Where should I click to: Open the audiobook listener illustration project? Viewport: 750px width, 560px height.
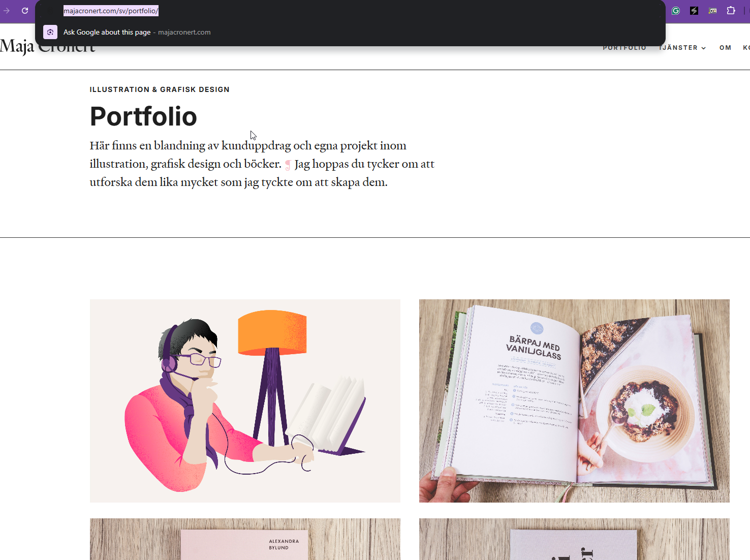[x=245, y=401]
